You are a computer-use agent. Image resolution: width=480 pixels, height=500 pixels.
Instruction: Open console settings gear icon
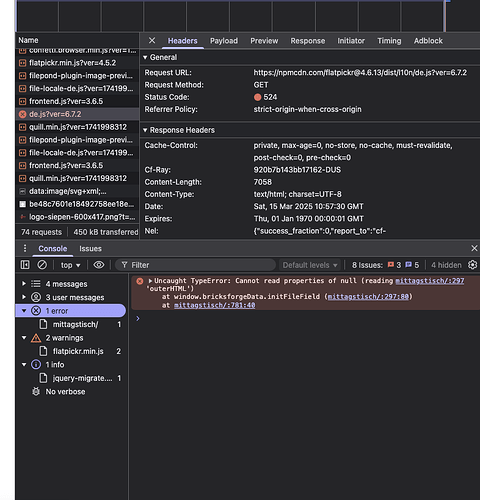[x=472, y=265]
